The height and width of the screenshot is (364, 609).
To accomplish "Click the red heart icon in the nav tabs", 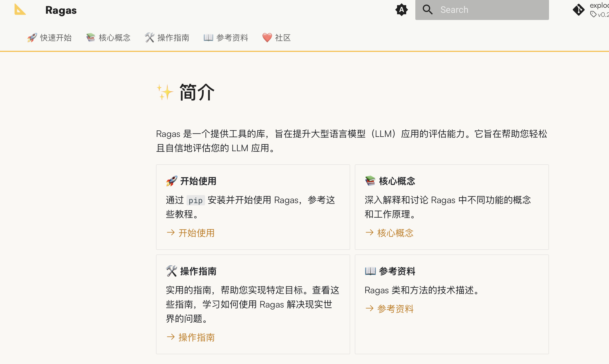I will point(267,38).
